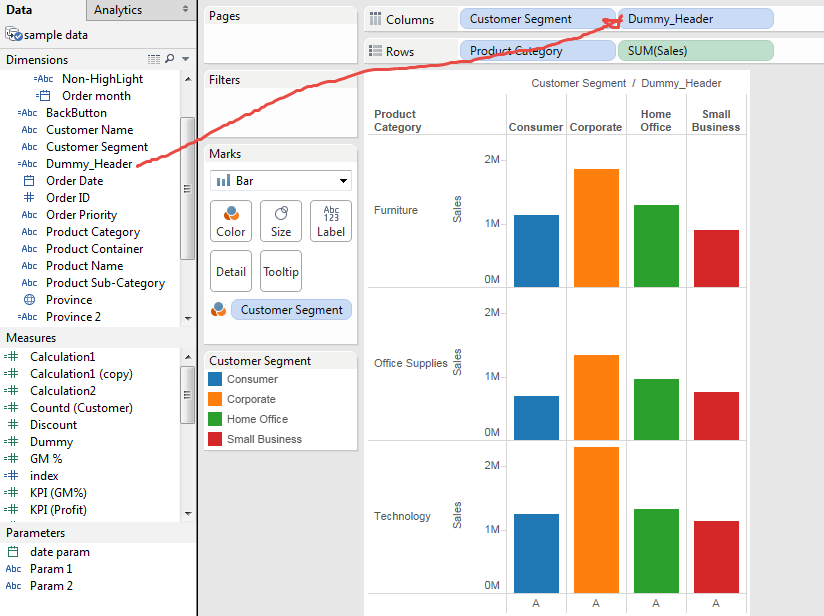Click the Label mark card button
824x616 pixels.
click(331, 221)
